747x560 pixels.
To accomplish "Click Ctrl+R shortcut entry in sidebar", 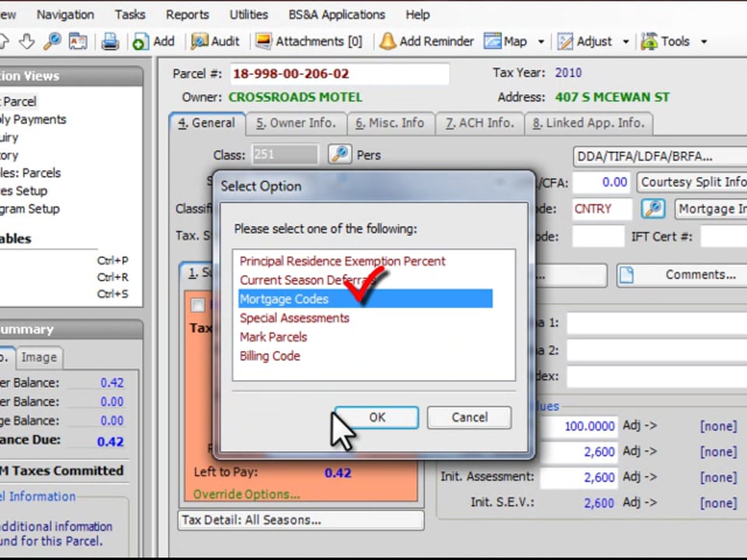I will pos(112,277).
